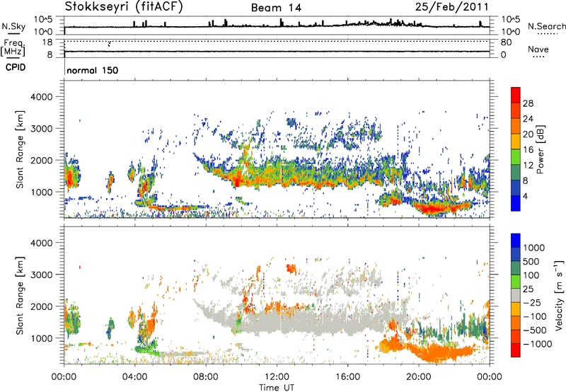Image resolution: width=566 pixels, height=392 pixels.
Task: Pick the gray segment of the Velocity color bar
Action: tap(516, 296)
